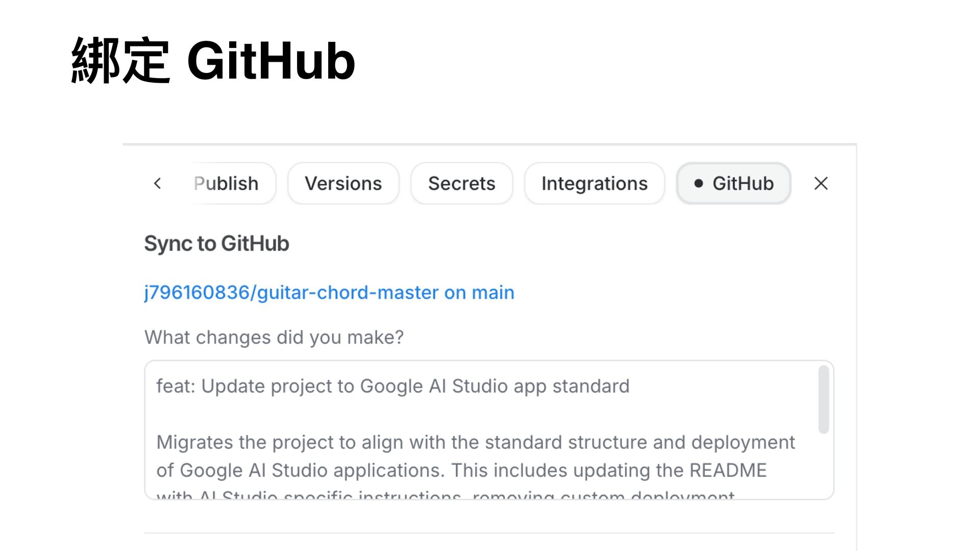Open the Publish tab
The height and width of the screenshot is (551, 980).
point(226,184)
